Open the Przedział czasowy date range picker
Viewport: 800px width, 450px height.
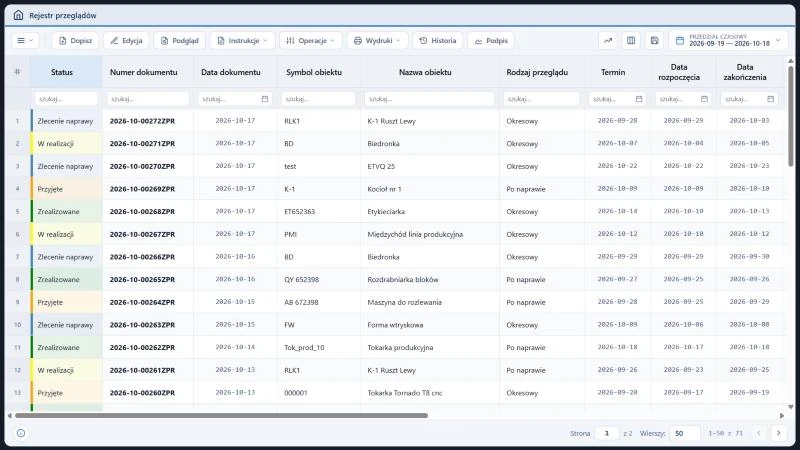[729, 40]
